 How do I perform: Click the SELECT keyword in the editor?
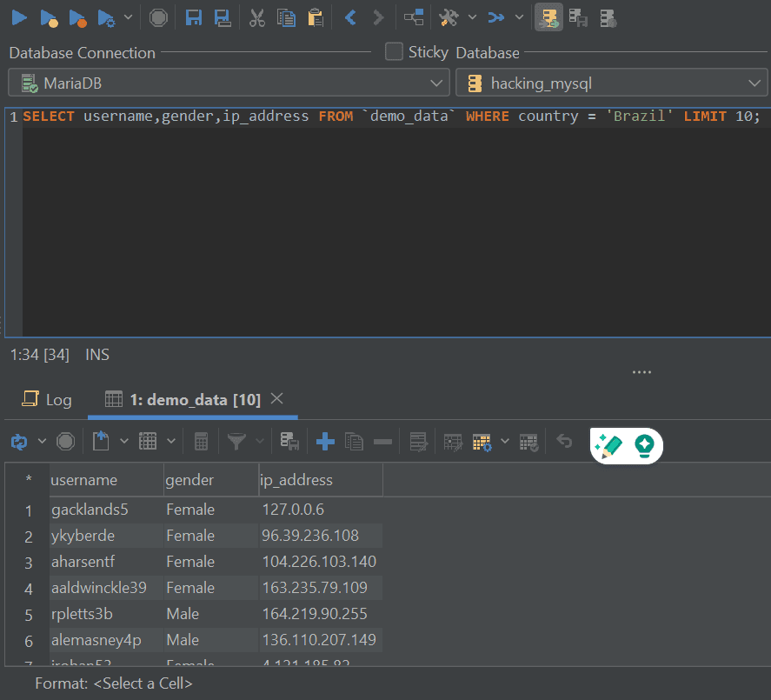(x=49, y=117)
